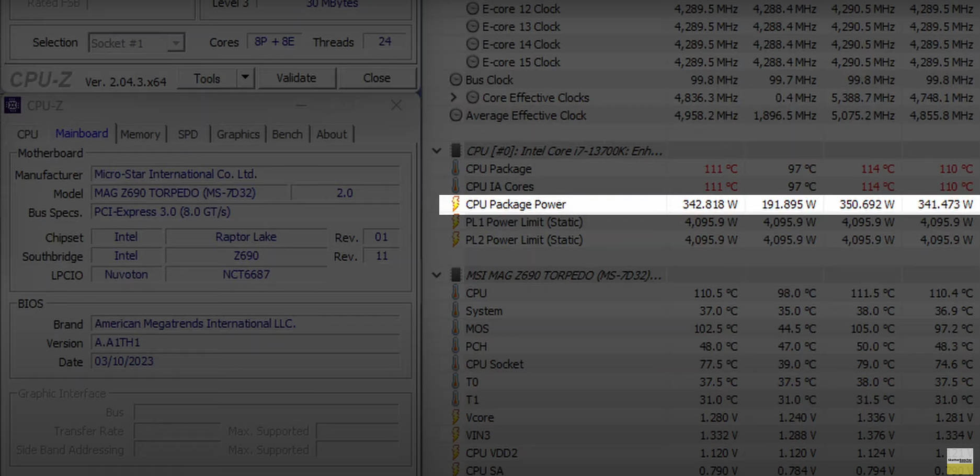This screenshot has height=476, width=980.
Task: Open the Bench tab in CPU-Z
Action: click(287, 134)
